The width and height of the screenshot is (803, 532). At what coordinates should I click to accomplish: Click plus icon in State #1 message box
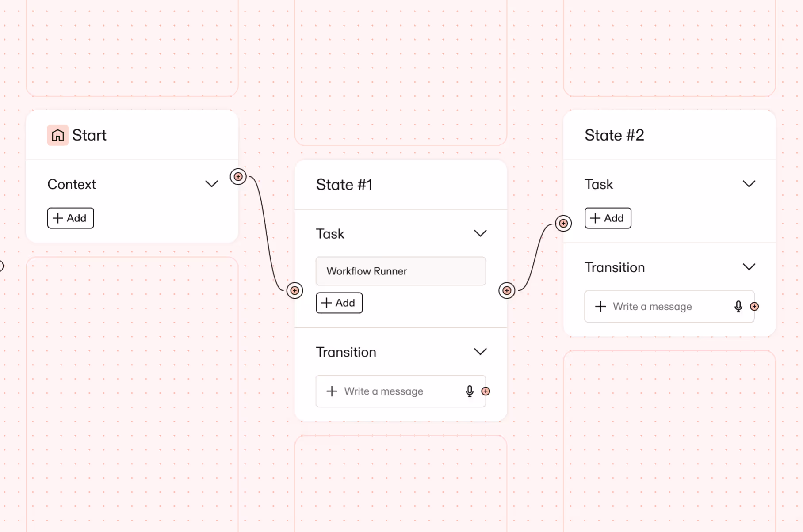332,391
